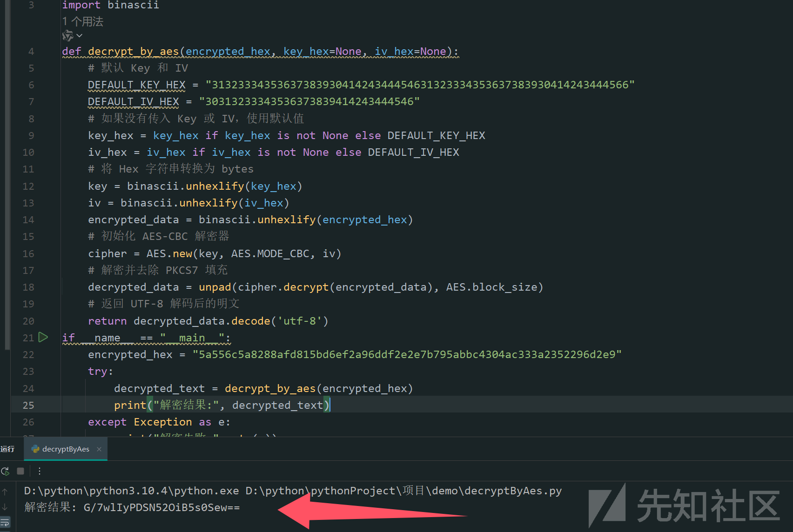This screenshot has height=532, width=793.
Task: Open the three-dot more actions menu
Action: click(40, 471)
